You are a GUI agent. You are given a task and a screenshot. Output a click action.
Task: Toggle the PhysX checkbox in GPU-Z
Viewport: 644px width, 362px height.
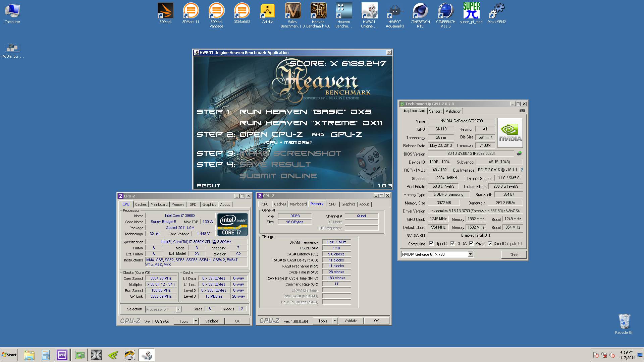471,244
